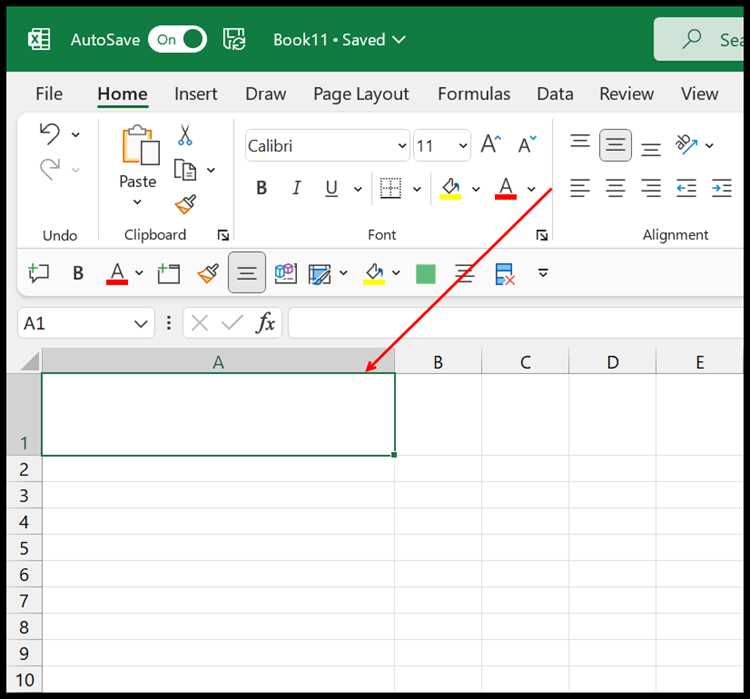Open the Page Layout tab
Image resolution: width=750 pixels, height=699 pixels.
(x=361, y=94)
